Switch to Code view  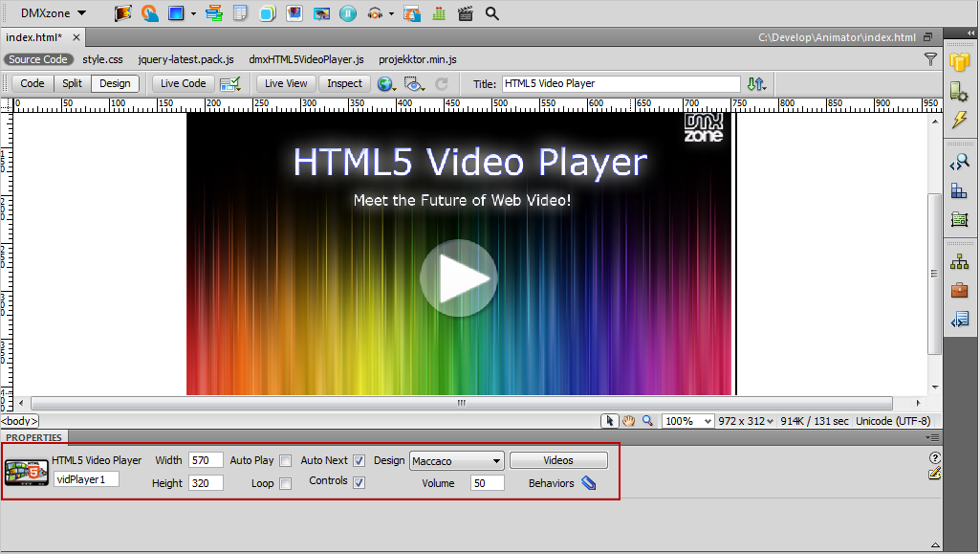[x=33, y=84]
